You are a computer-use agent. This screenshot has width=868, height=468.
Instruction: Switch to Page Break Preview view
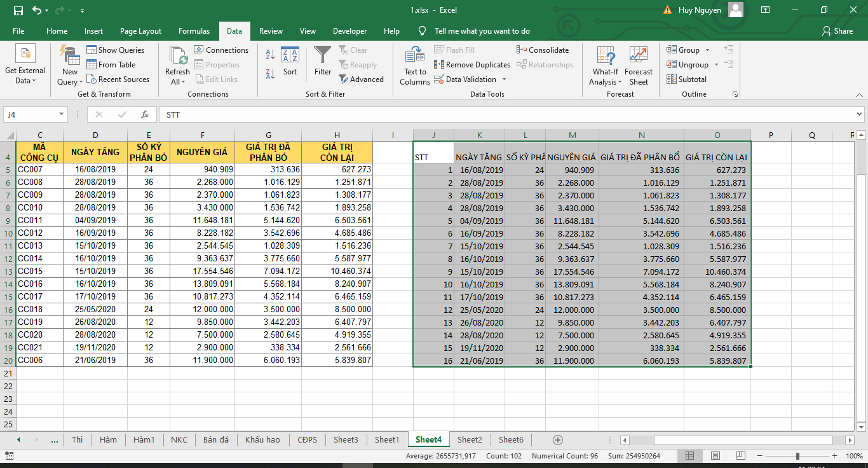point(740,456)
